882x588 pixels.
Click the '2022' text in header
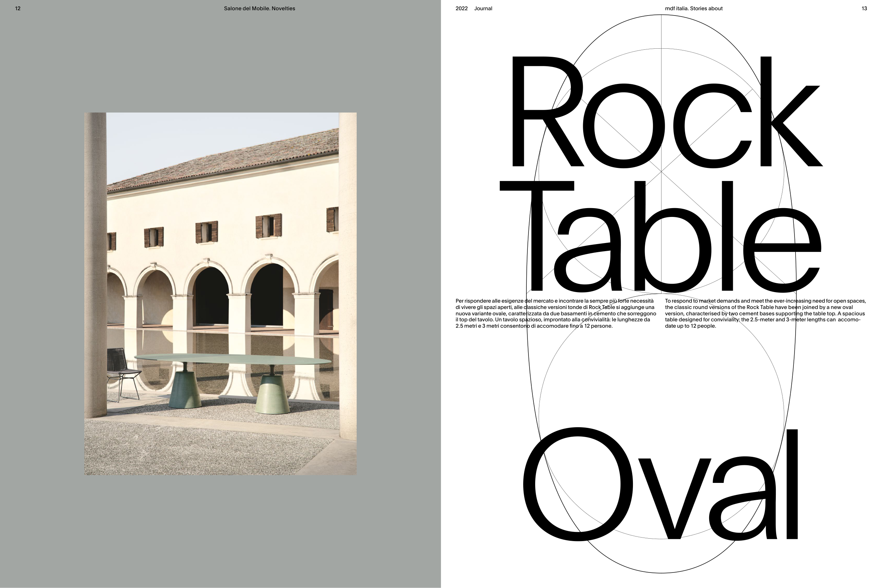(461, 8)
